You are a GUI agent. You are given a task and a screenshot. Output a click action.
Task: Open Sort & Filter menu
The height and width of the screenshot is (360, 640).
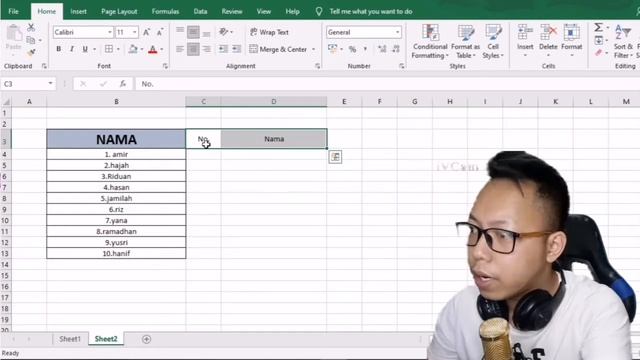623,41
